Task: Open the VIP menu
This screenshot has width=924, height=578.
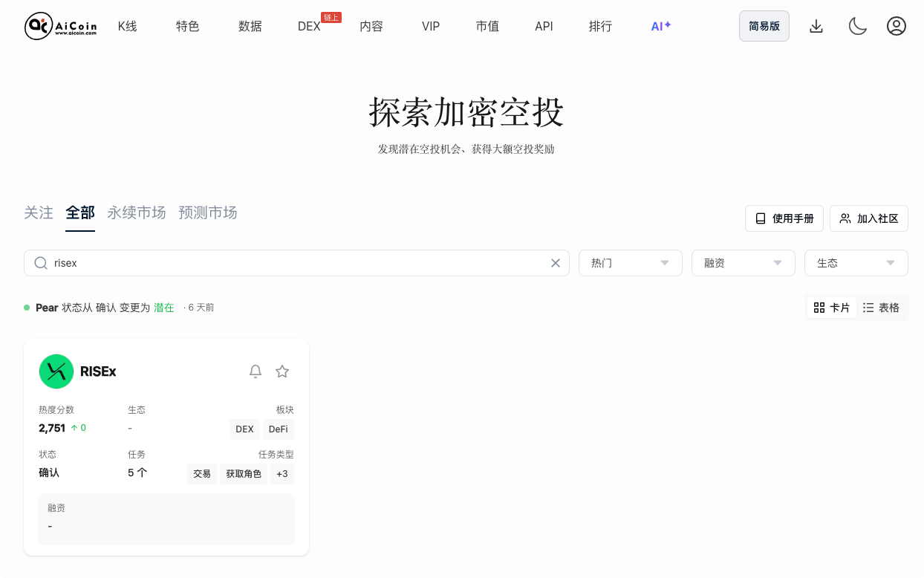Action: pos(431,26)
